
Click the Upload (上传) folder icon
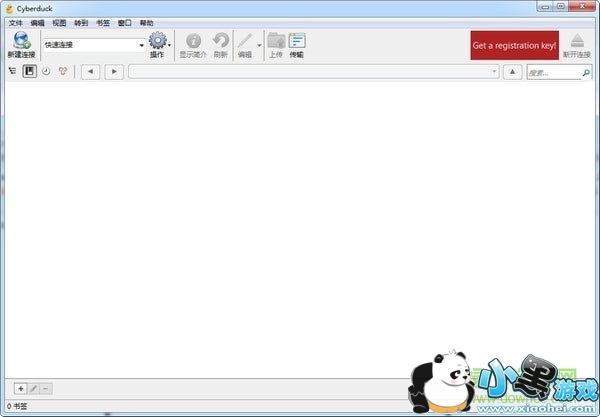coord(276,41)
